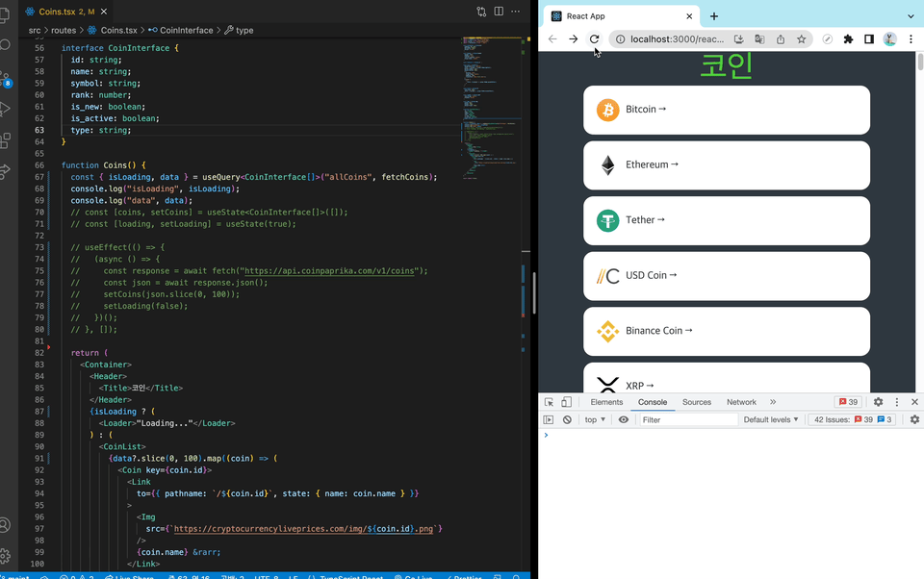Switch to DevTools Console tab

point(653,402)
